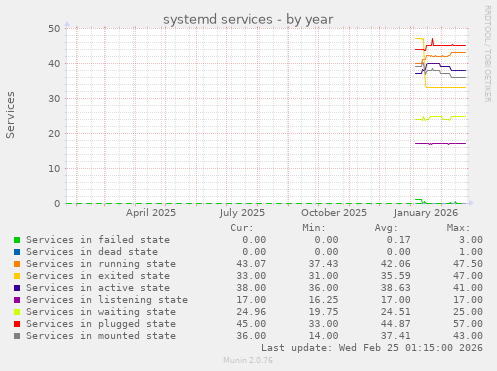Click the lime waiting state color swatch
The height and width of the screenshot is (371, 497).
tap(17, 312)
